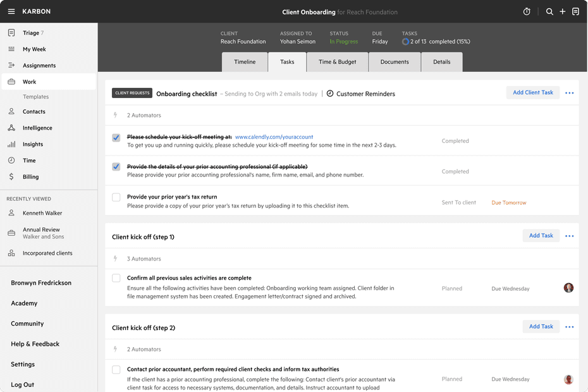Image resolution: width=588 pixels, height=392 pixels.
Task: Click the Add Client Task button
Action: coord(532,92)
